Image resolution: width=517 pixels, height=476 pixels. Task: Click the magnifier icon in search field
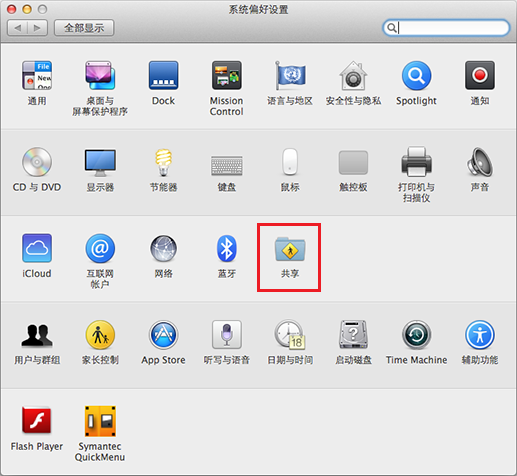(392, 28)
